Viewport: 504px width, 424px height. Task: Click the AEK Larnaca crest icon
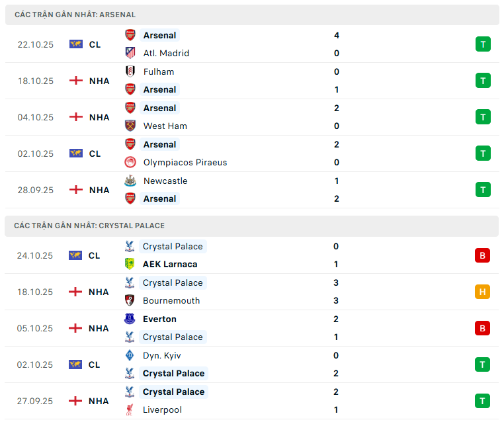pos(130,264)
